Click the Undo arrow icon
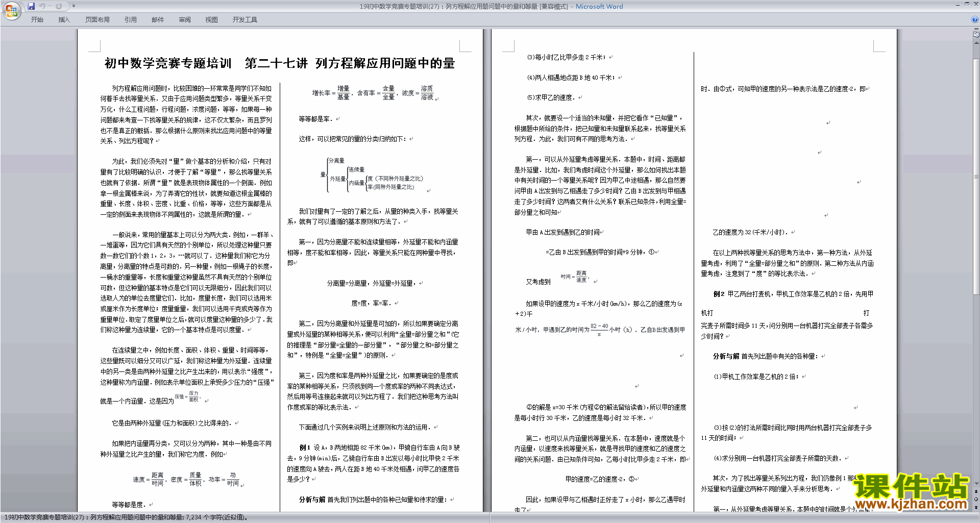Viewport: 980px width, 523px height. (42, 6)
